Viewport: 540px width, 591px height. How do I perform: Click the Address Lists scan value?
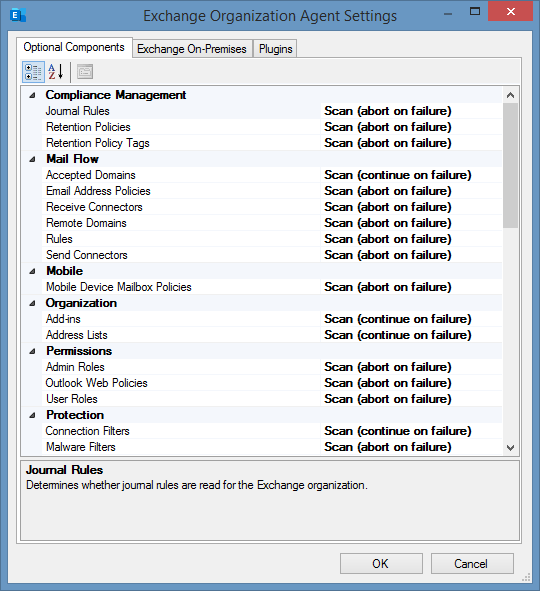pyautogui.click(x=412, y=335)
